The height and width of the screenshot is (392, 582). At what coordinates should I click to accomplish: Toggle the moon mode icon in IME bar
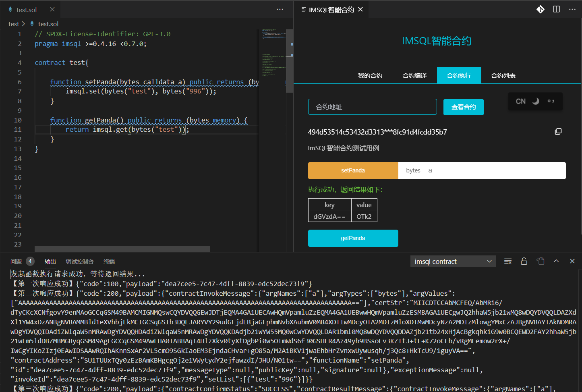[536, 102]
